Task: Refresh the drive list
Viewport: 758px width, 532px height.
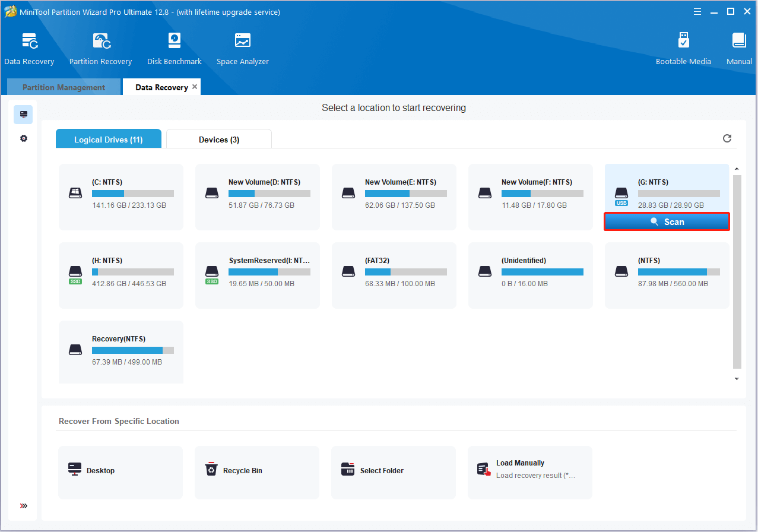Action: [x=727, y=138]
